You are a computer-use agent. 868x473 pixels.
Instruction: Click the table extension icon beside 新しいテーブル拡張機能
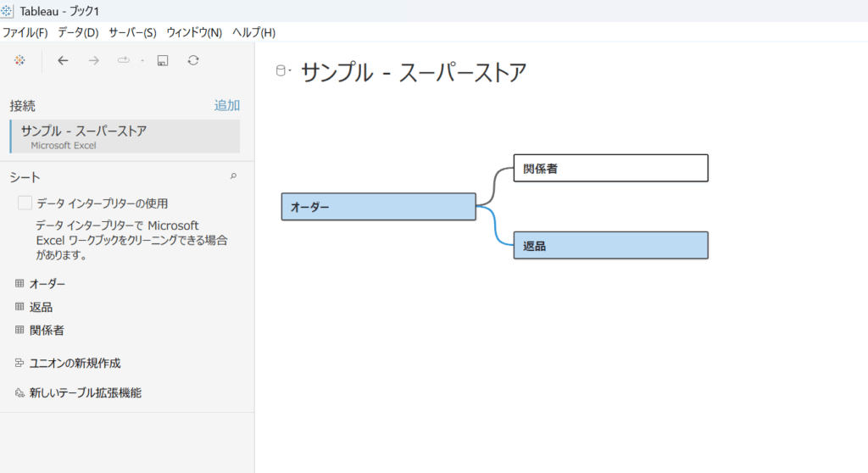[x=19, y=393]
